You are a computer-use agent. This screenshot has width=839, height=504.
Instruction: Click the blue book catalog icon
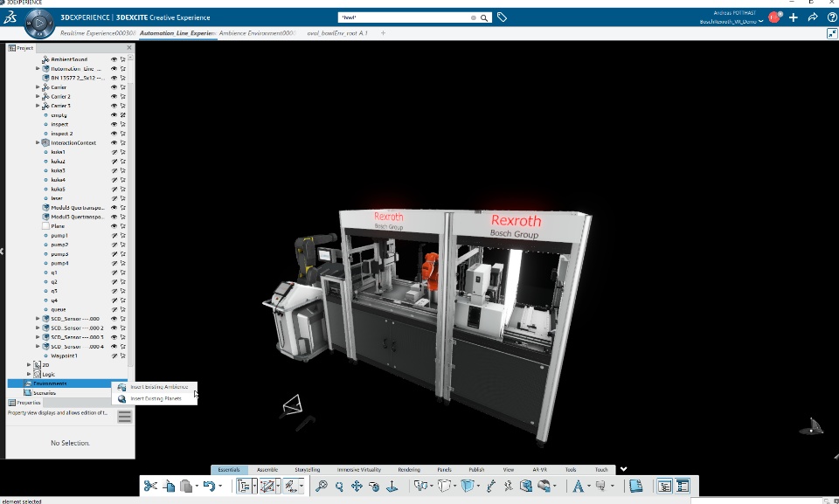(635, 486)
